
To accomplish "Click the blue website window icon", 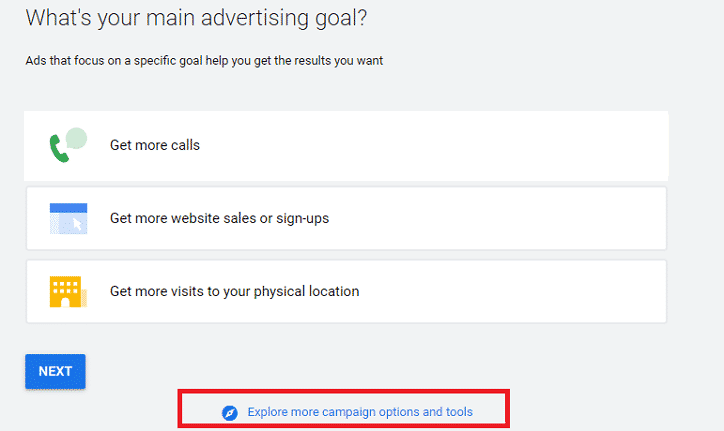I will point(68,218).
